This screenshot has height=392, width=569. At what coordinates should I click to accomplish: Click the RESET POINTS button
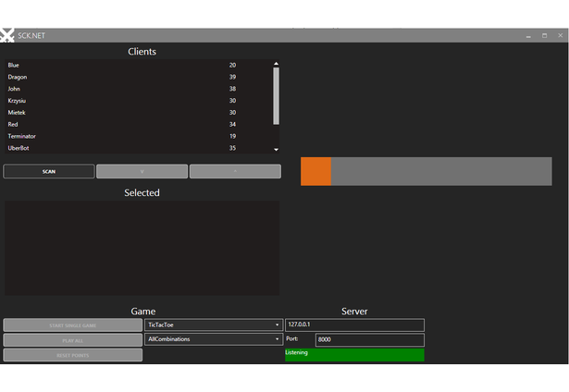72,355
